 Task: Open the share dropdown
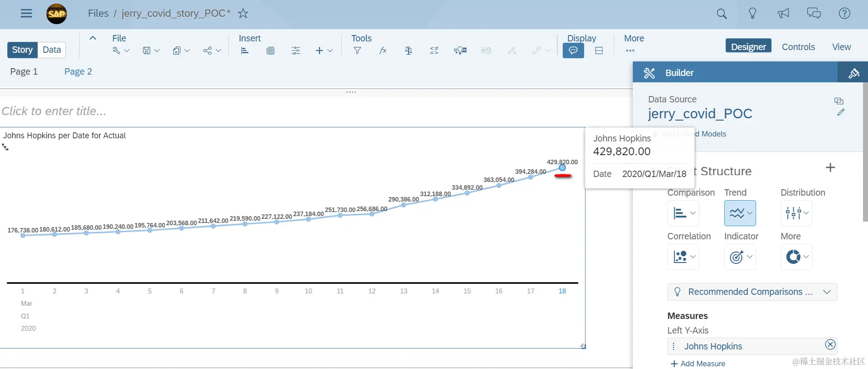tap(212, 51)
